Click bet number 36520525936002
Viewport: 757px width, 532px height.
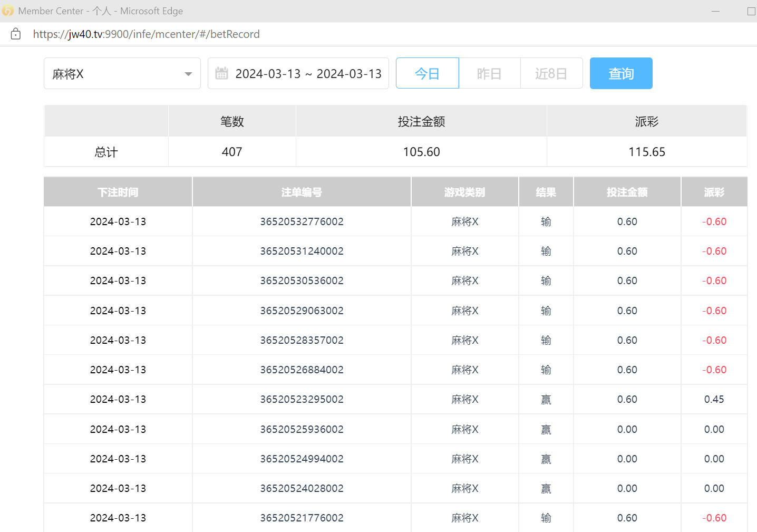tap(302, 429)
